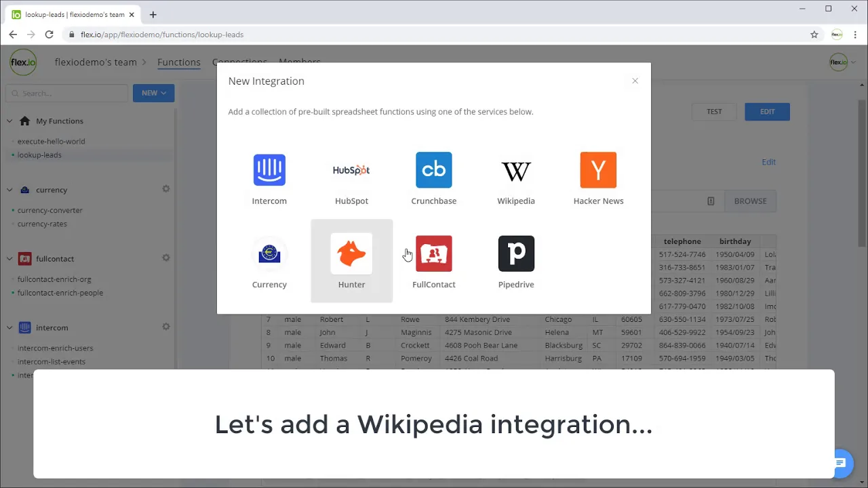
Task: Click the BROWSE button
Action: (750, 201)
